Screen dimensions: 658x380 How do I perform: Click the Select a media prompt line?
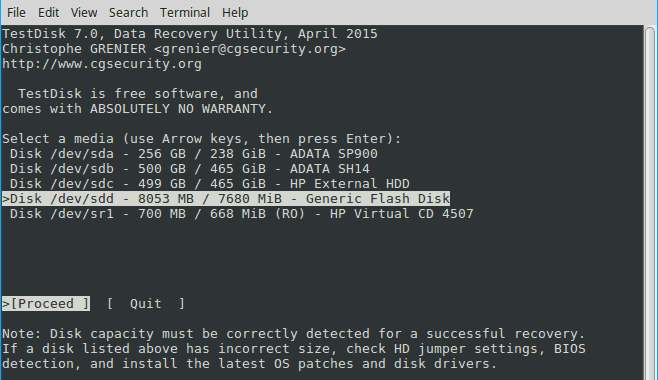pos(201,138)
